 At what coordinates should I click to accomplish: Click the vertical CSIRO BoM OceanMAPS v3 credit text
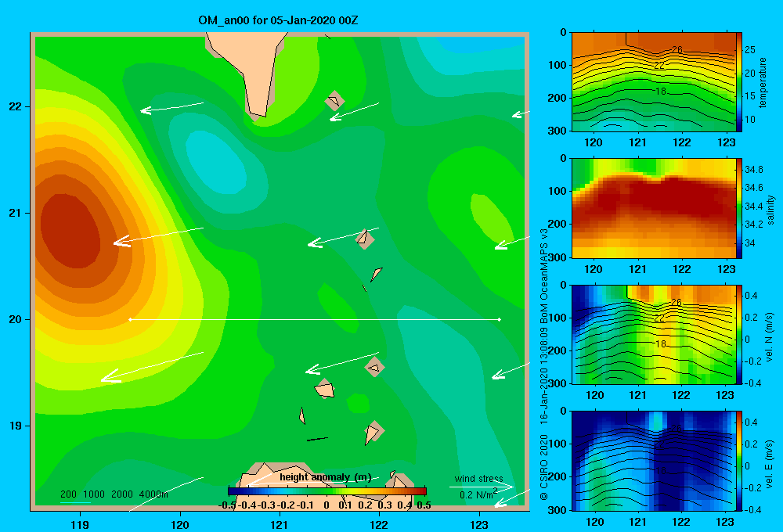click(544, 365)
